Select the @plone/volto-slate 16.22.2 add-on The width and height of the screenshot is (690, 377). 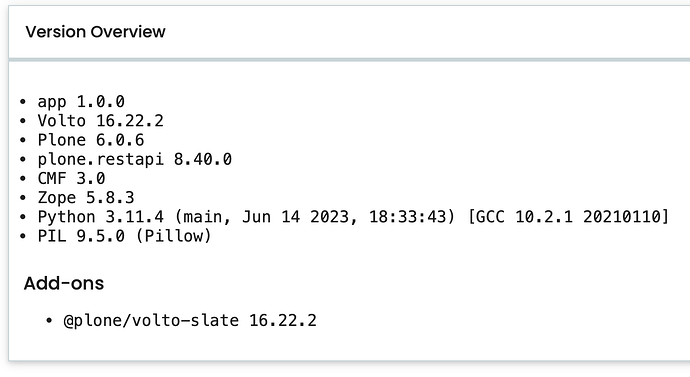(190, 320)
